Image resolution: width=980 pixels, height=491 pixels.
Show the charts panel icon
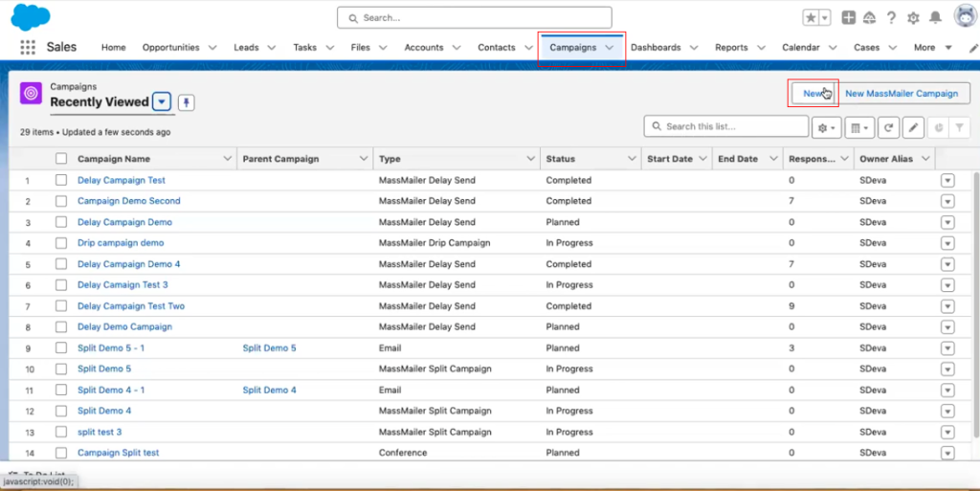[938, 127]
